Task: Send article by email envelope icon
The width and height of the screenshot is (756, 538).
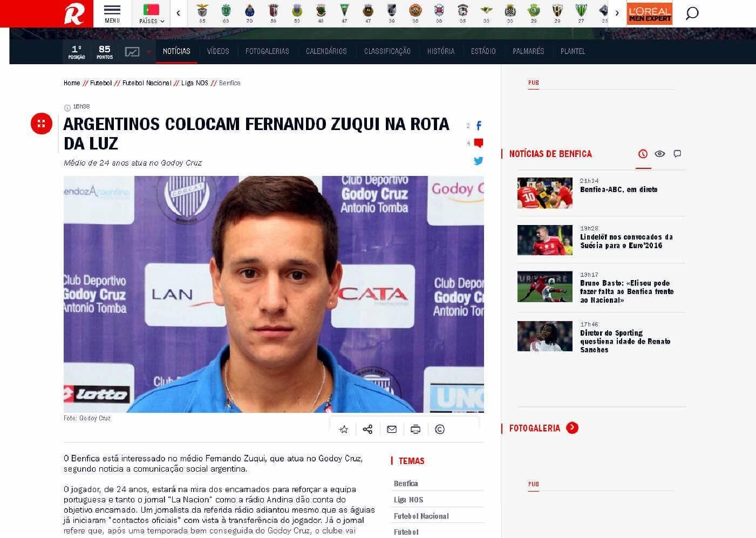Action: point(392,430)
